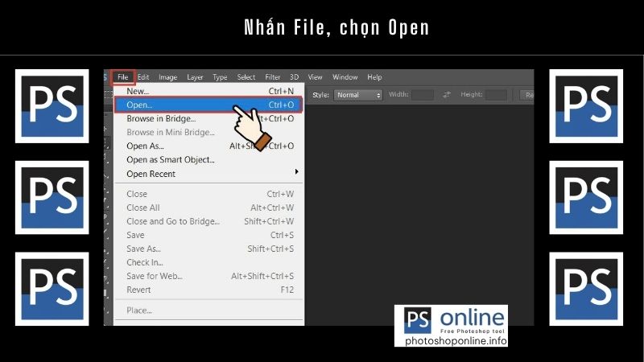Open the Edit menu
This screenshot has height=362, width=644.
tap(143, 77)
